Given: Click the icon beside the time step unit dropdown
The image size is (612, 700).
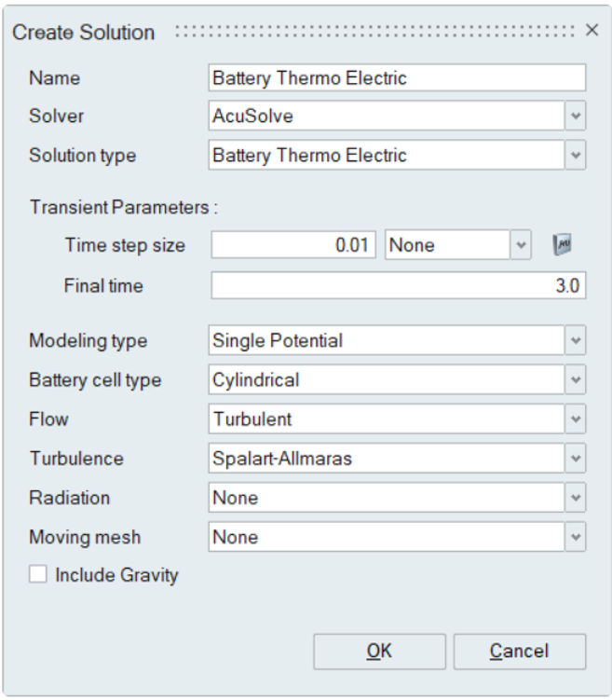Looking at the screenshot, I should (562, 246).
